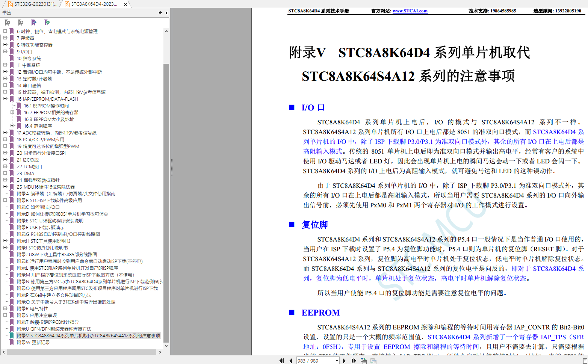Select bookmark 附录H STC工具使用说明书
The image size is (588, 364).
[x=44, y=241]
